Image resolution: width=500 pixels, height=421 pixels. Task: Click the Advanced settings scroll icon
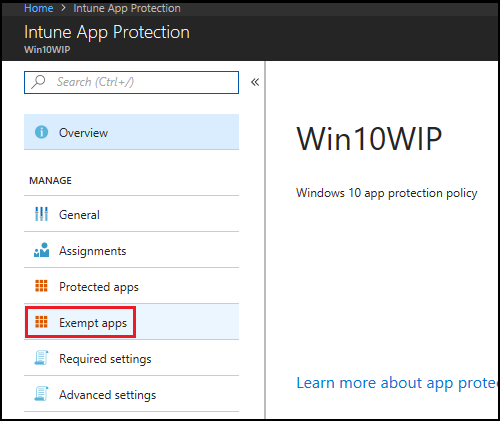[x=41, y=394]
